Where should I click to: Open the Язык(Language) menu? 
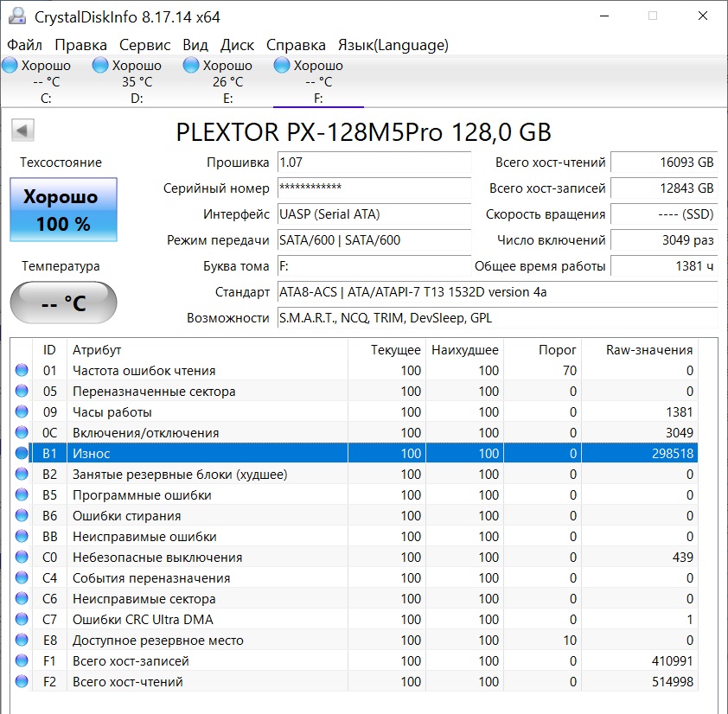coord(393,45)
